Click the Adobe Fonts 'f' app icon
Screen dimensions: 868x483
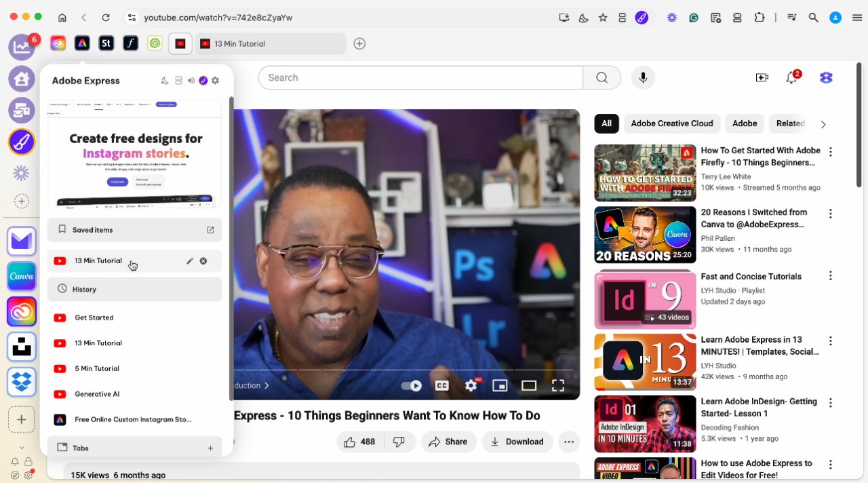[130, 43]
